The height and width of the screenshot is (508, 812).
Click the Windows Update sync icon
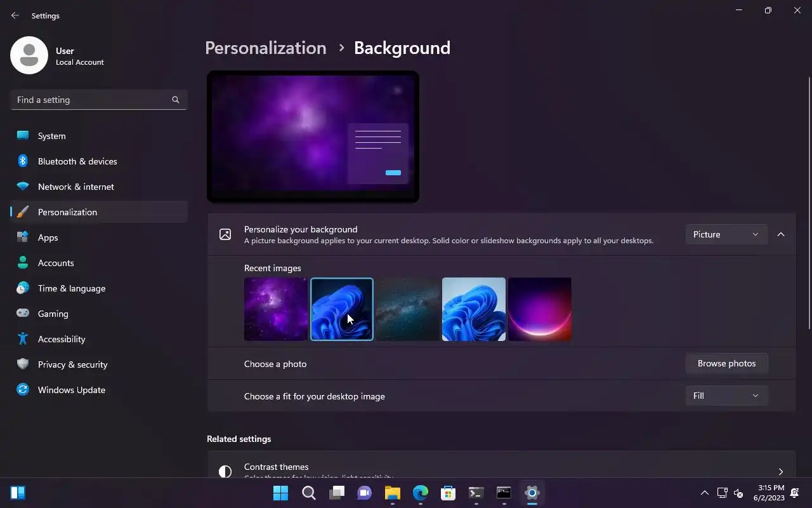pyautogui.click(x=23, y=390)
